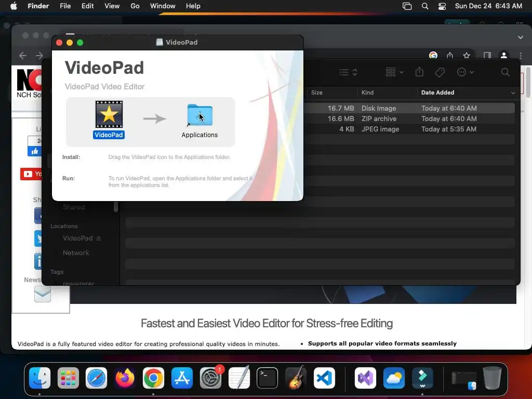Open the Applications folder shortcut
Image resolution: width=532 pixels, height=399 pixels.
[200, 115]
